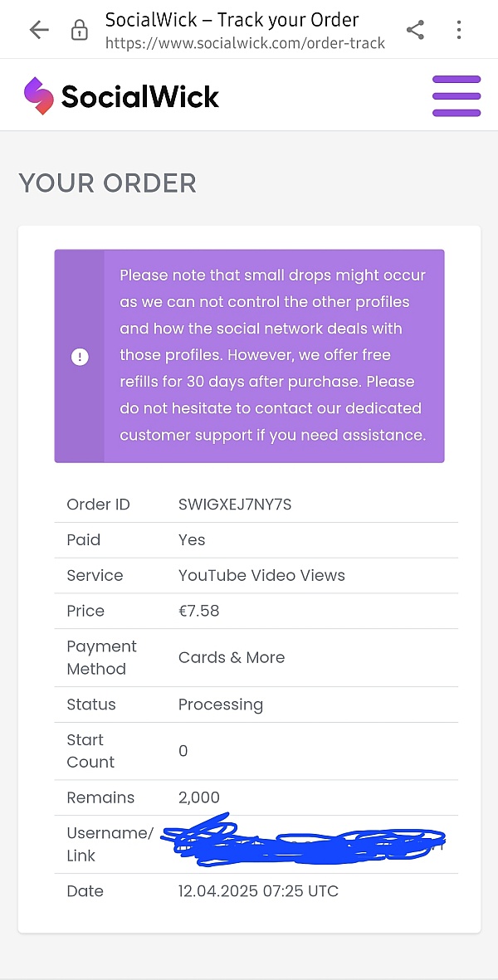Click the 'YOUR ORDER' heading
Viewport: 498px width, 980px height.
(108, 183)
